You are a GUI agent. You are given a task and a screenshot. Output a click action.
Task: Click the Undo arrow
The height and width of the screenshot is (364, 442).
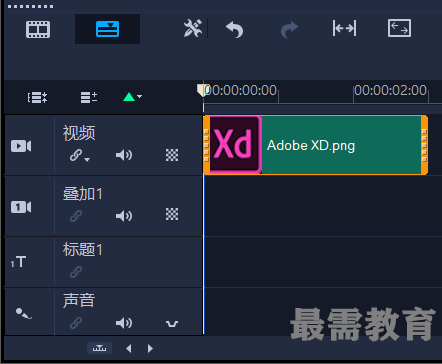(235, 29)
